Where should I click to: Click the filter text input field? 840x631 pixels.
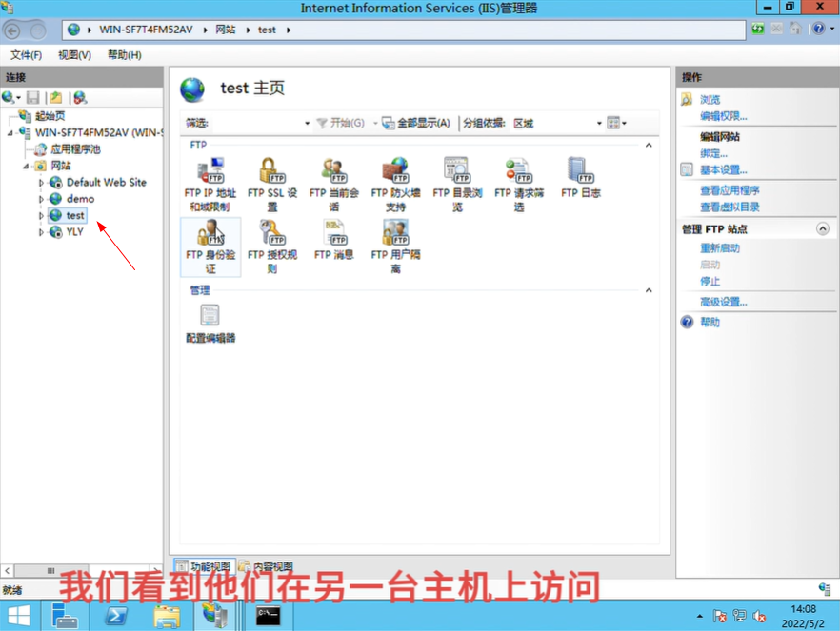click(x=256, y=123)
